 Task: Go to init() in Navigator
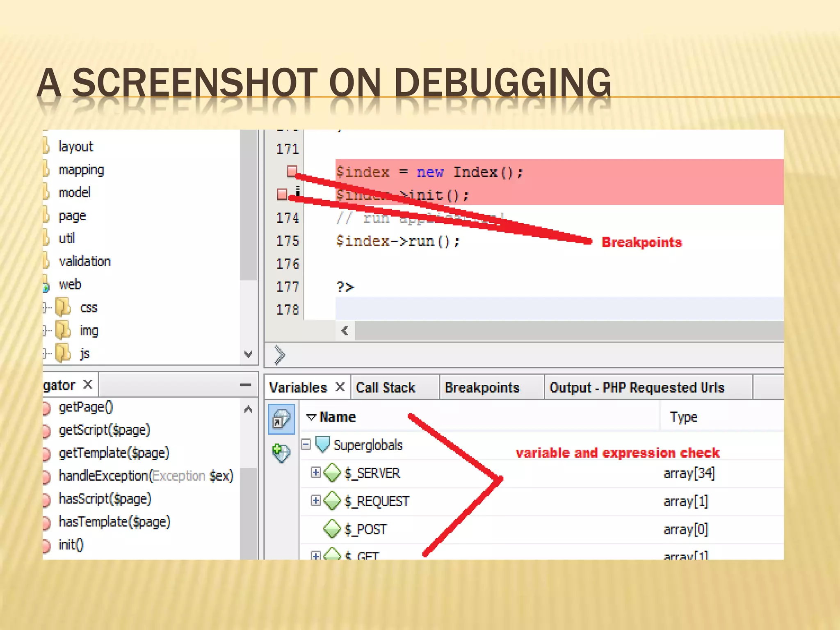[71, 545]
